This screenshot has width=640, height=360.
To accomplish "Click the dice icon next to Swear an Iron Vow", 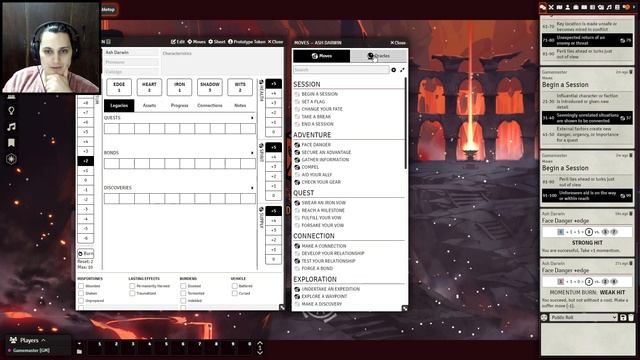I will point(297,203).
